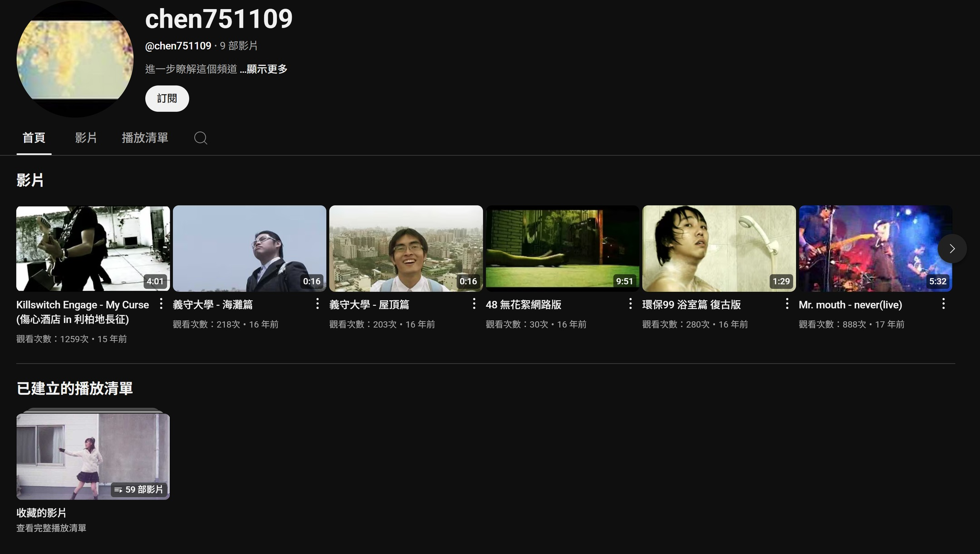The image size is (980, 554).
Task: Show next videos with right arrow
Action: tap(952, 249)
